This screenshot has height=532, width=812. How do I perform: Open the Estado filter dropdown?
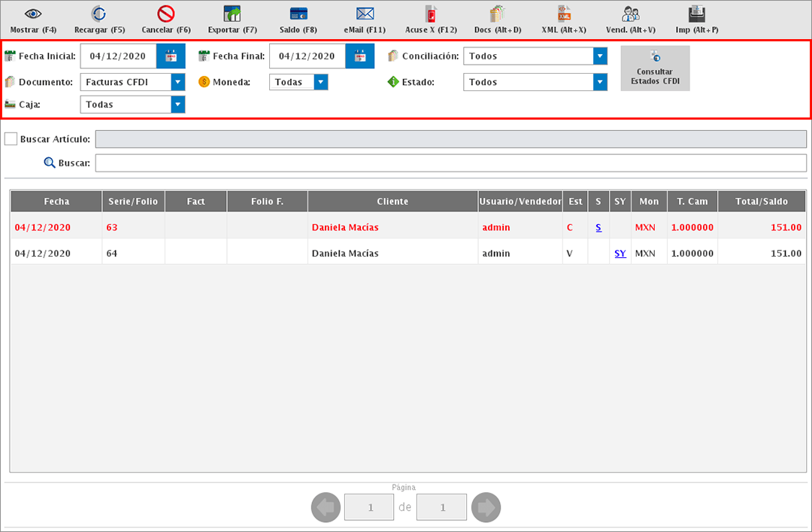[x=599, y=82]
